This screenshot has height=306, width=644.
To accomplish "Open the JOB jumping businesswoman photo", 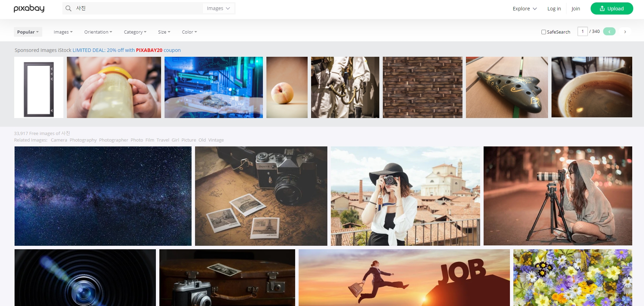I will (x=404, y=278).
